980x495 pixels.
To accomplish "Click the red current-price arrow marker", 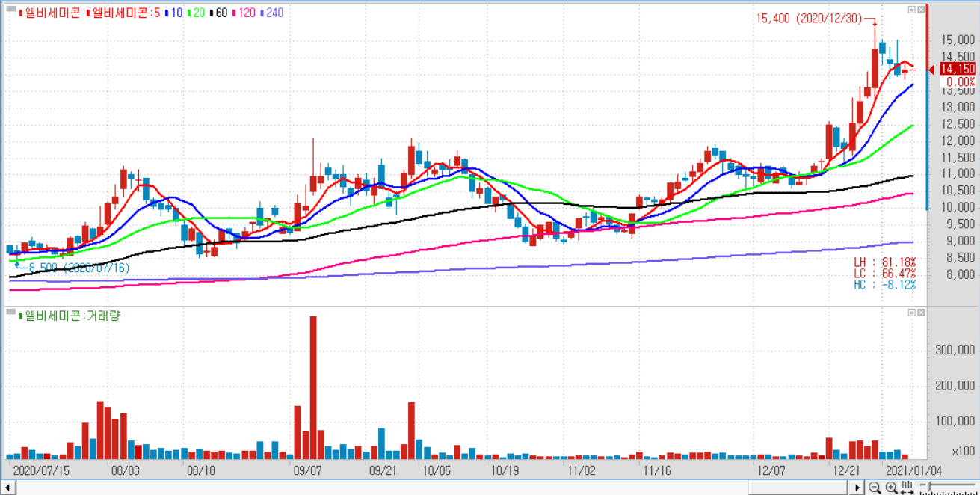I will tap(931, 69).
